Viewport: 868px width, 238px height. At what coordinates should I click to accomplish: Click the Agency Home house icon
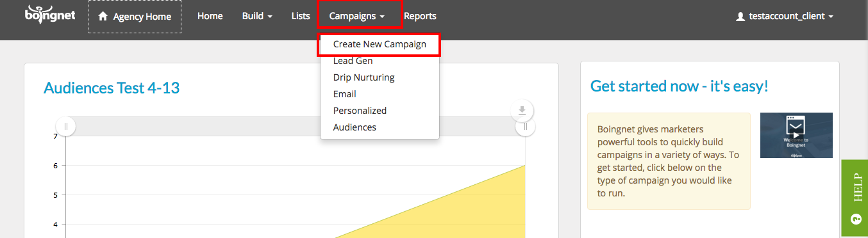103,17
